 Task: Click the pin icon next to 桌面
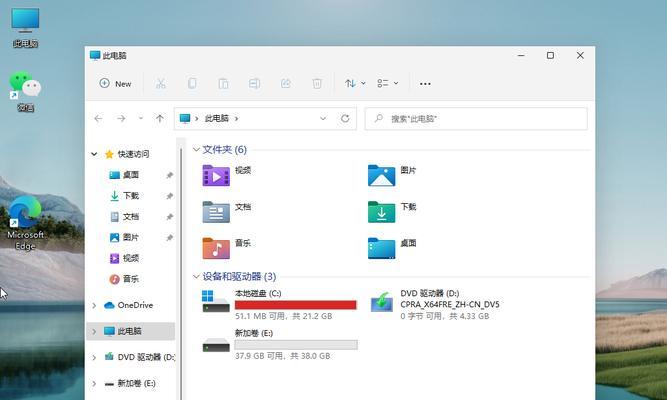click(x=169, y=175)
